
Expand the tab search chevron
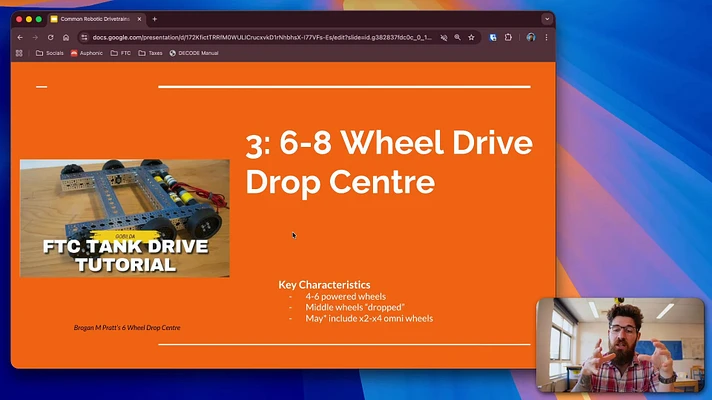[547, 19]
